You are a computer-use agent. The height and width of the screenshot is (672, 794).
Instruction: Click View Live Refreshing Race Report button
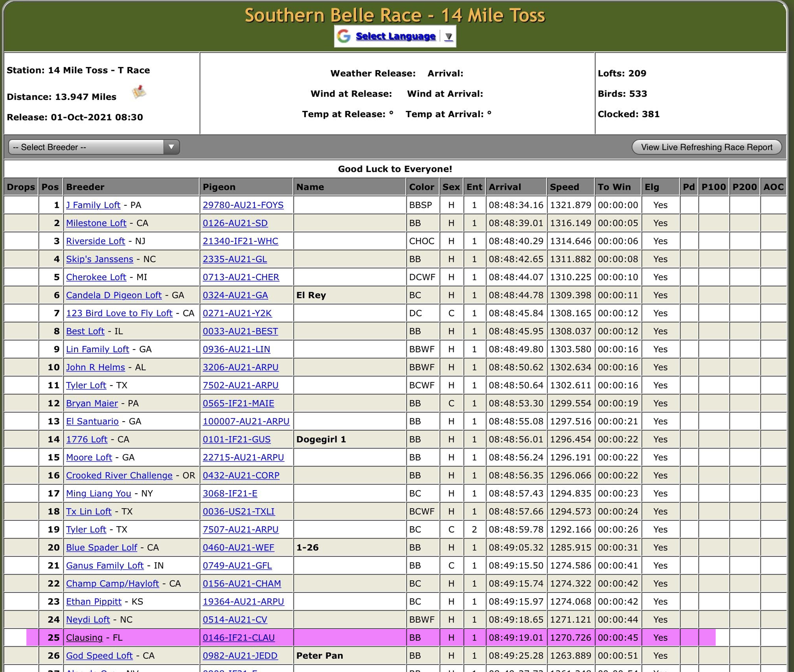tap(706, 147)
